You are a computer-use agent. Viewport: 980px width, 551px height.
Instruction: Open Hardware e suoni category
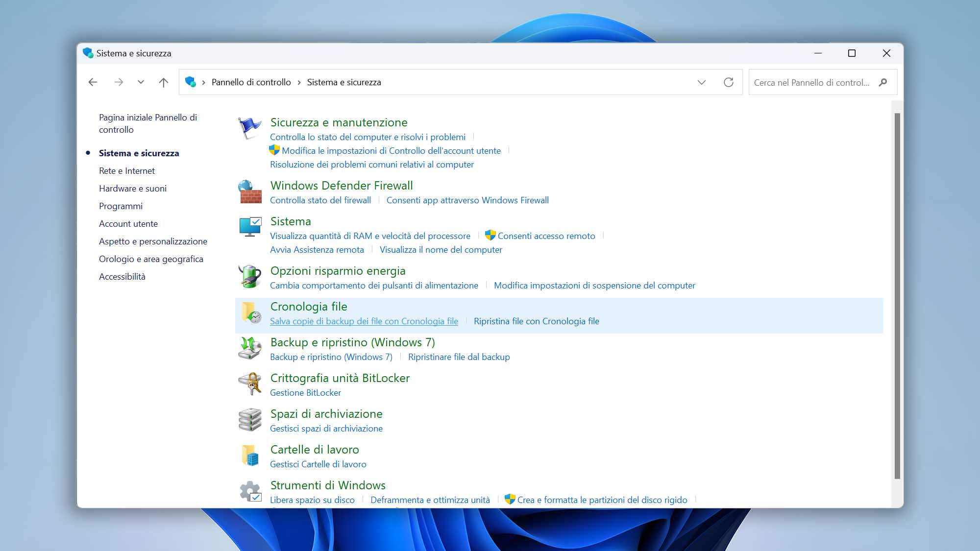point(133,188)
